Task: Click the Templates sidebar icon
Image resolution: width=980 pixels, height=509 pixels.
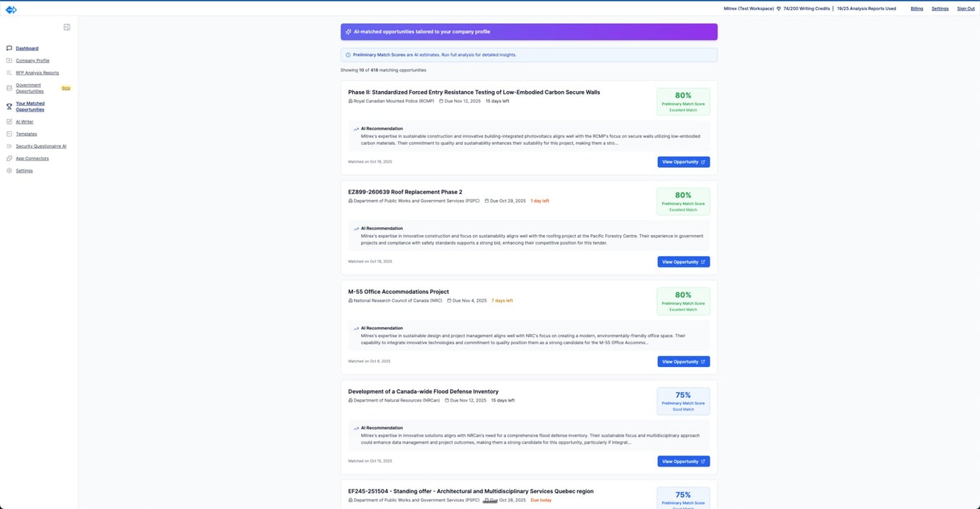Action: pos(9,134)
